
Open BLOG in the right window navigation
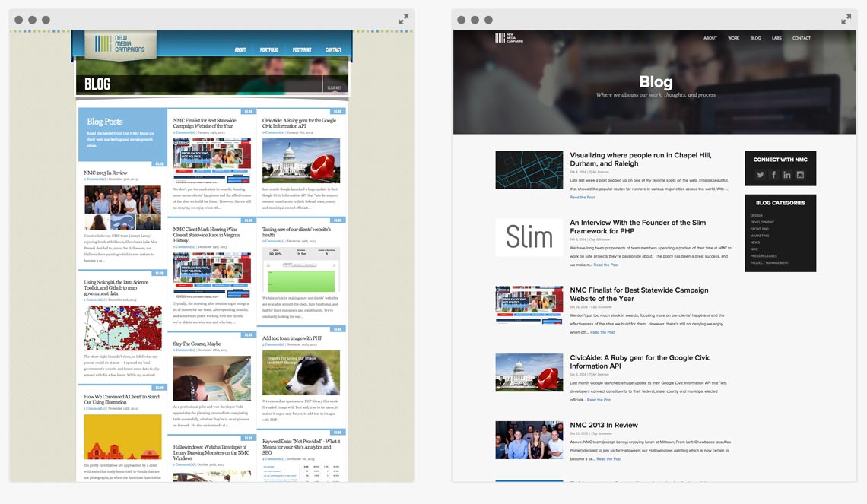[755, 38]
